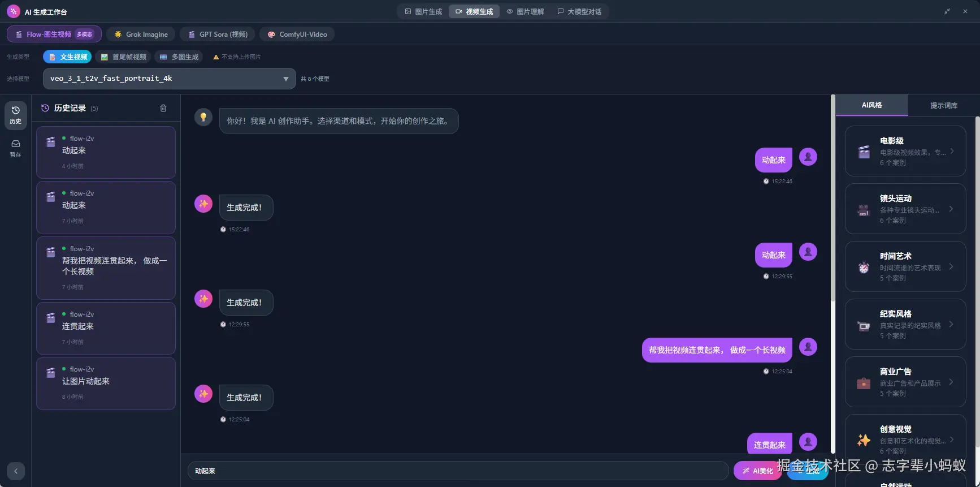Open the 连贯起来 history item
Viewport: 980px width, 487px height.
tap(106, 328)
